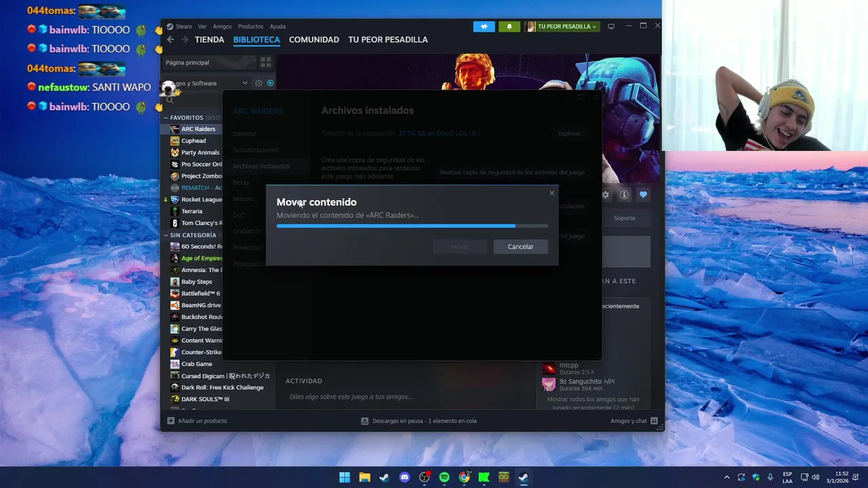
Task: Click the back navigation arrow
Action: coord(170,40)
